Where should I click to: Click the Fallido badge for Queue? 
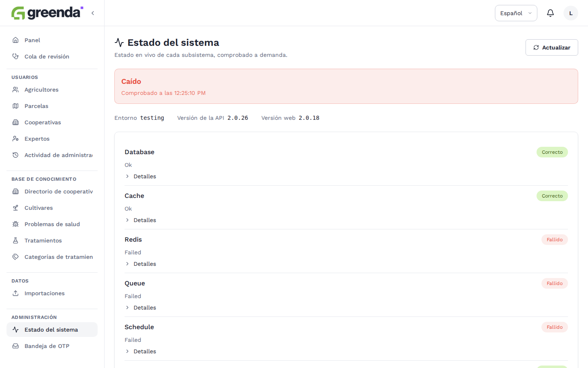555,283
